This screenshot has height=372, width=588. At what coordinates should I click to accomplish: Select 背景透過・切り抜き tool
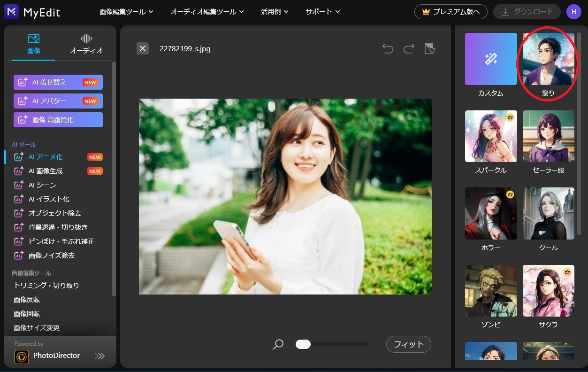click(x=58, y=227)
